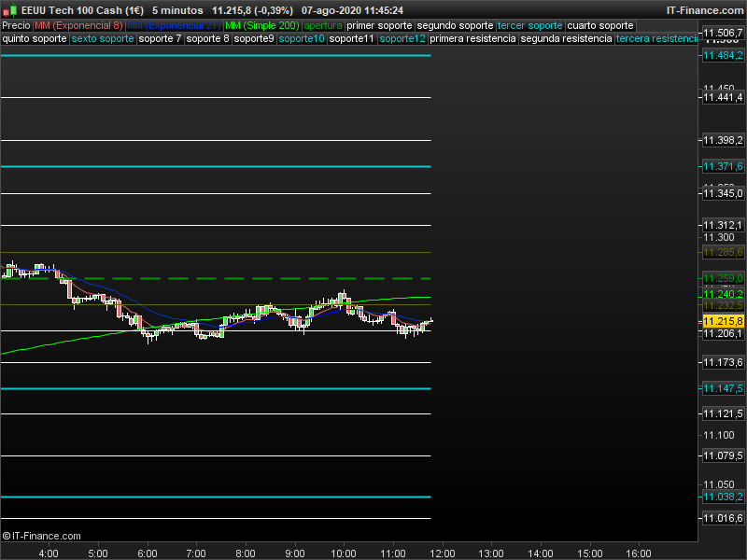Screen dimensions: 747x560
Task: Click the segunda resistencia legend item
Action: pos(567,39)
